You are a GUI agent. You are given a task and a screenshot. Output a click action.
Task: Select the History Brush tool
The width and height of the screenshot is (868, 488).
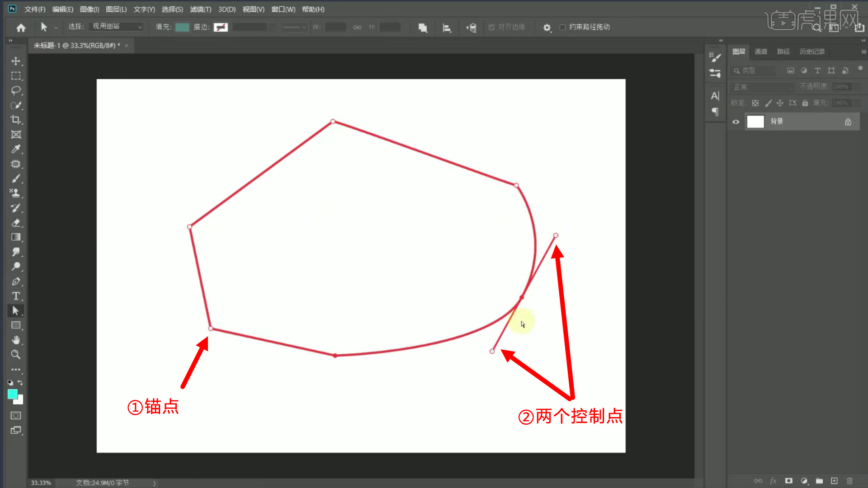click(x=16, y=208)
